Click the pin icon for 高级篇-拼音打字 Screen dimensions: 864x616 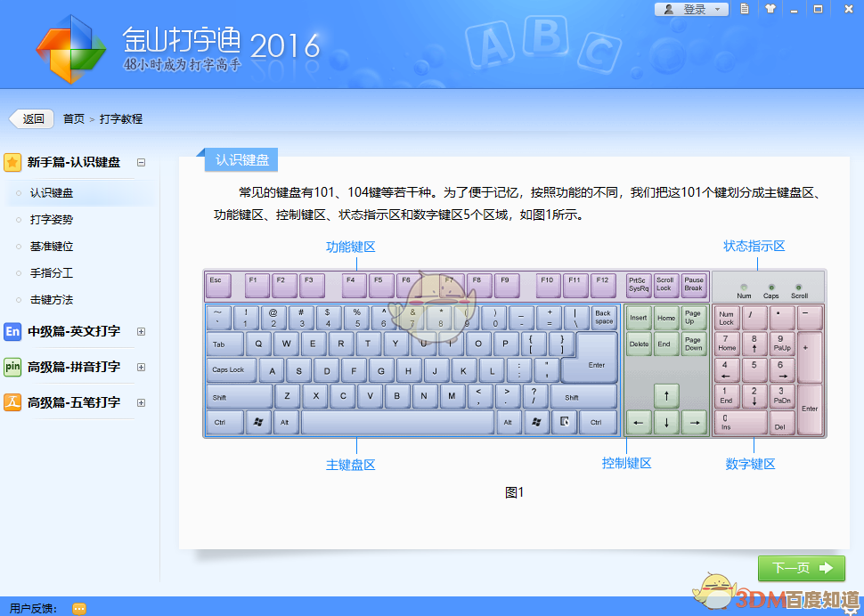coord(12,367)
